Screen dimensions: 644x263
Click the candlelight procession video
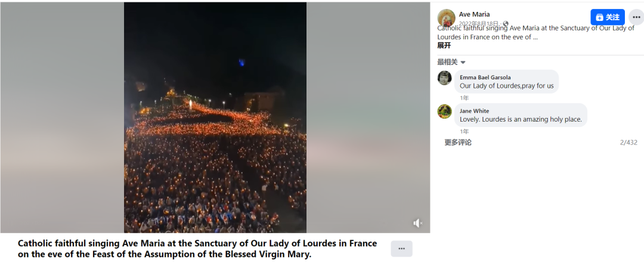[215, 117]
